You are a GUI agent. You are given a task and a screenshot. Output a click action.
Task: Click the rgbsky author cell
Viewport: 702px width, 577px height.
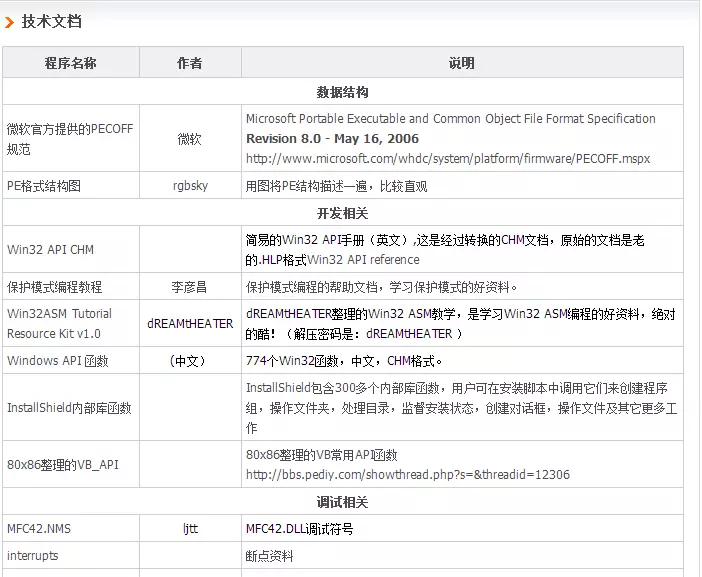click(190, 186)
